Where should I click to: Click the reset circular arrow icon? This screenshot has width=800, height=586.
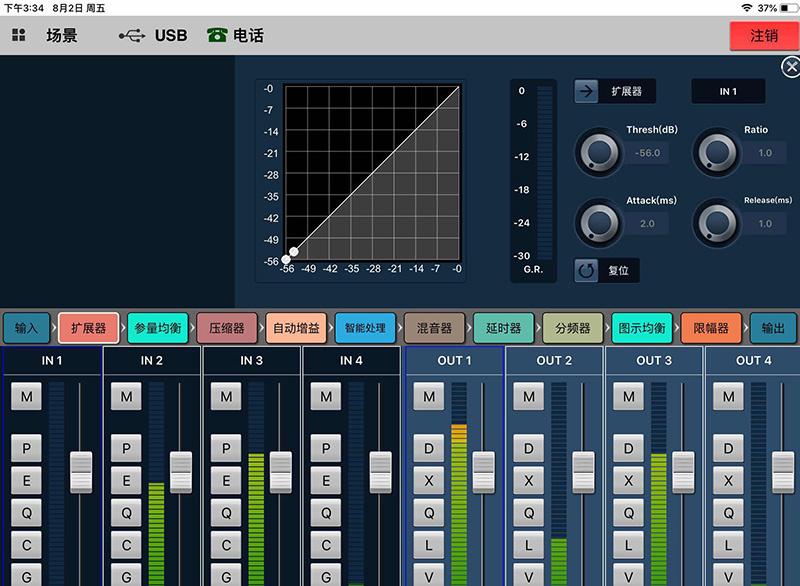point(587,270)
